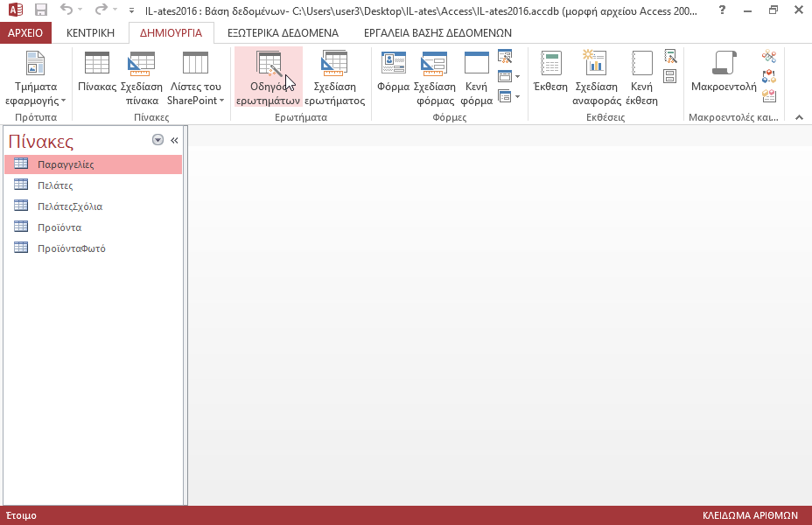Screen dimensions: 812x525
Task: Restore down the Access window
Action: click(773, 10)
